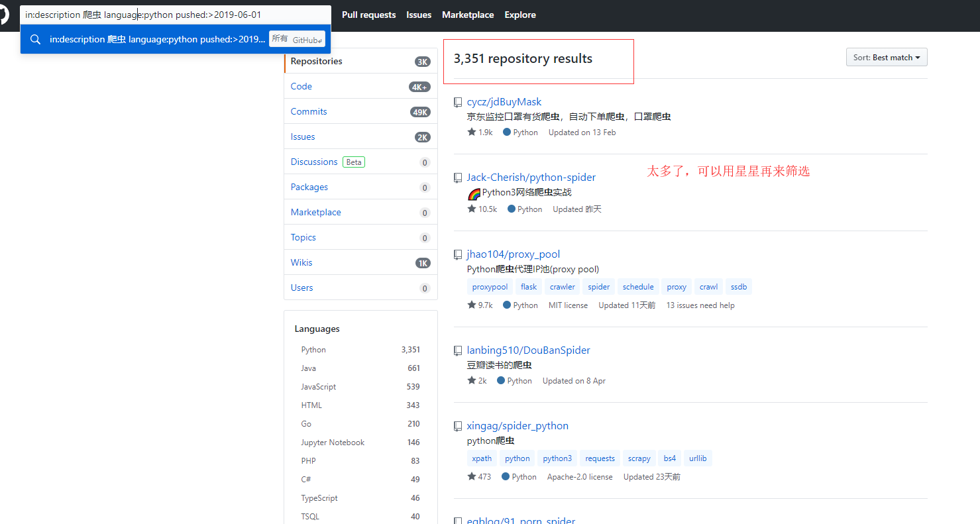Viewport: 980px width, 524px height.
Task: Click the MIT license text
Action: pos(568,305)
